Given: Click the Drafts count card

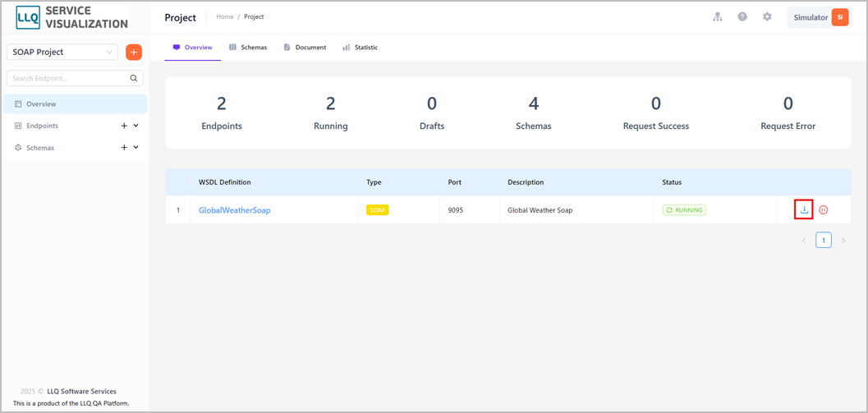Looking at the screenshot, I should [x=432, y=113].
